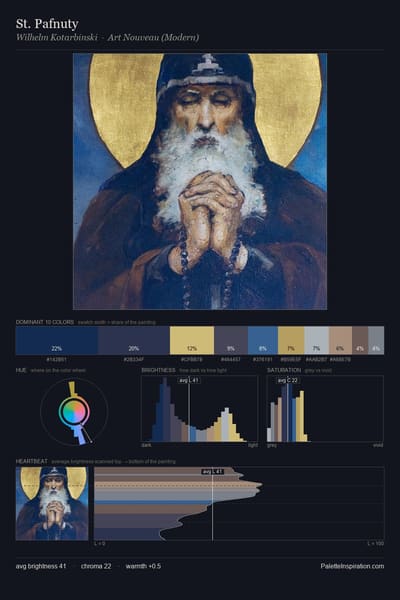Pick the beige 6% swatch

tap(340, 340)
